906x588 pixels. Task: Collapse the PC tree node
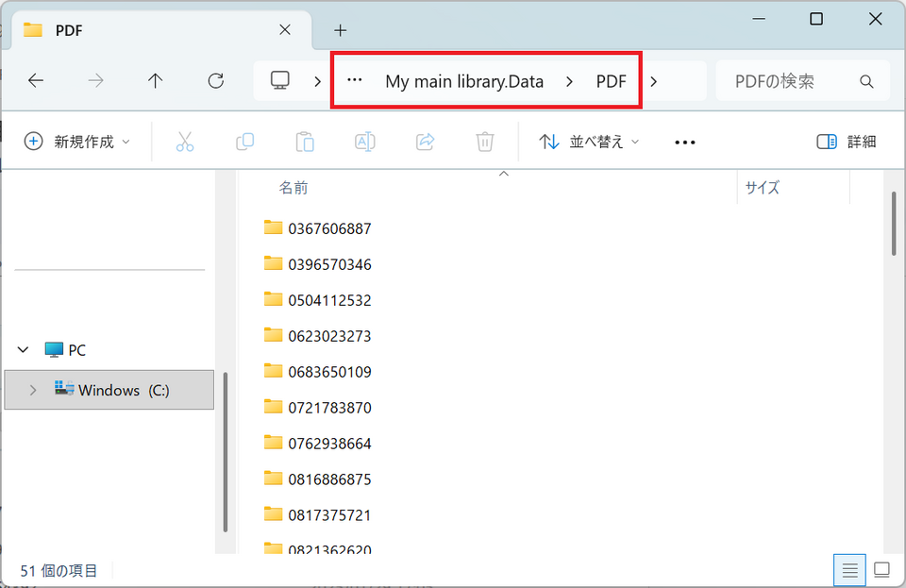coord(24,350)
